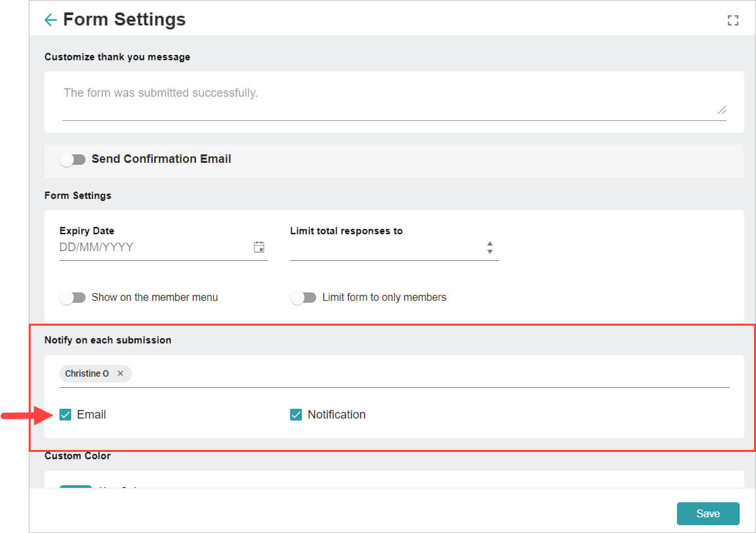Go back using the arrow beside Form Settings
756x533 pixels.
[50, 20]
